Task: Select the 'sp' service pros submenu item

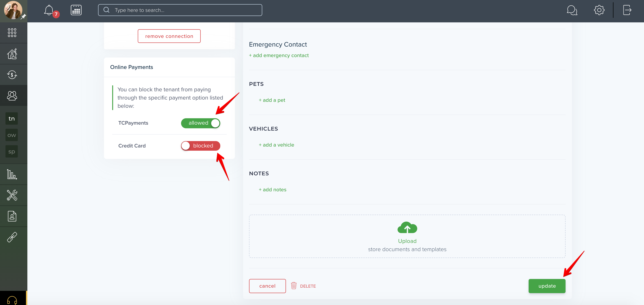Action: [x=11, y=151]
